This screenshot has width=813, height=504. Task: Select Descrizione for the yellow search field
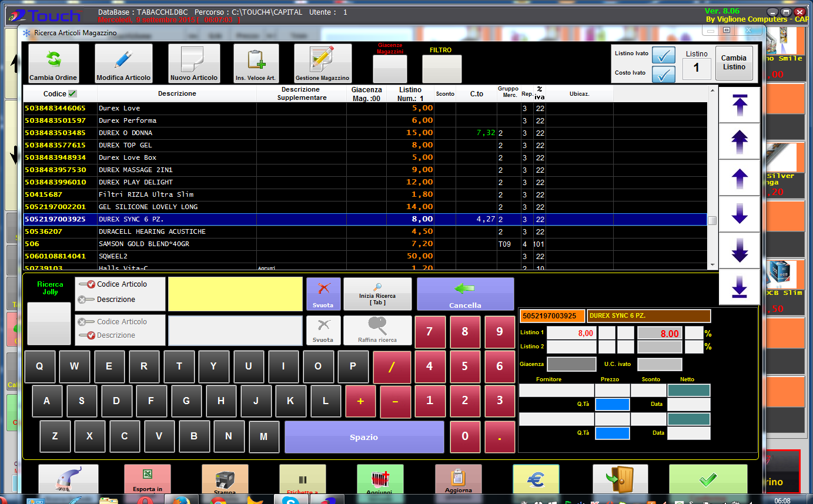(106, 300)
